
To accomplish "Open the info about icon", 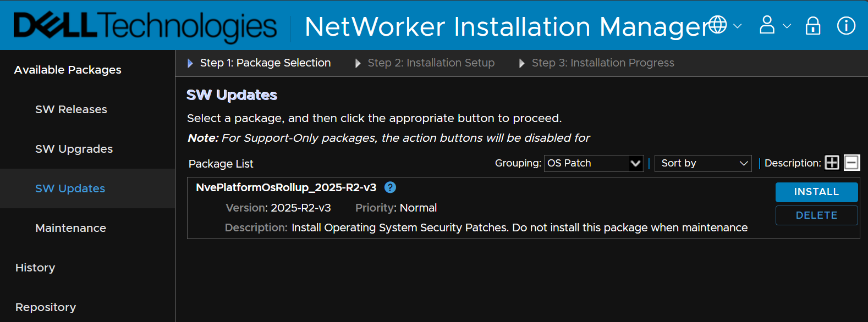I will coord(846,25).
